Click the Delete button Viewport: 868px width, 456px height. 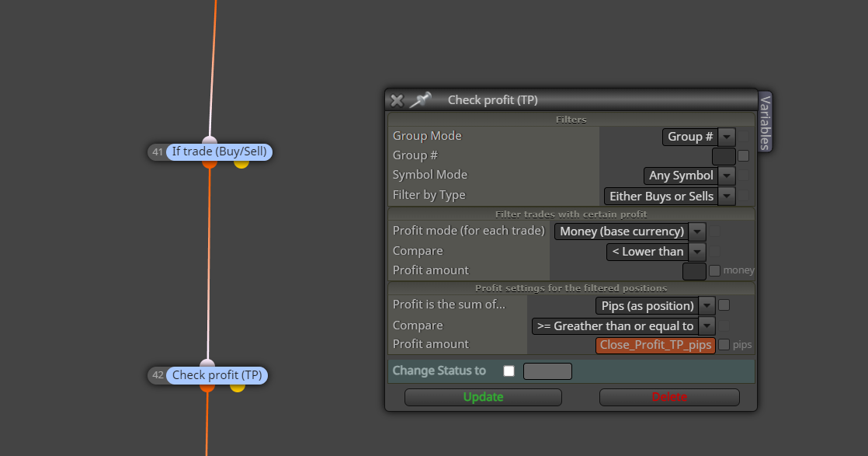click(669, 397)
